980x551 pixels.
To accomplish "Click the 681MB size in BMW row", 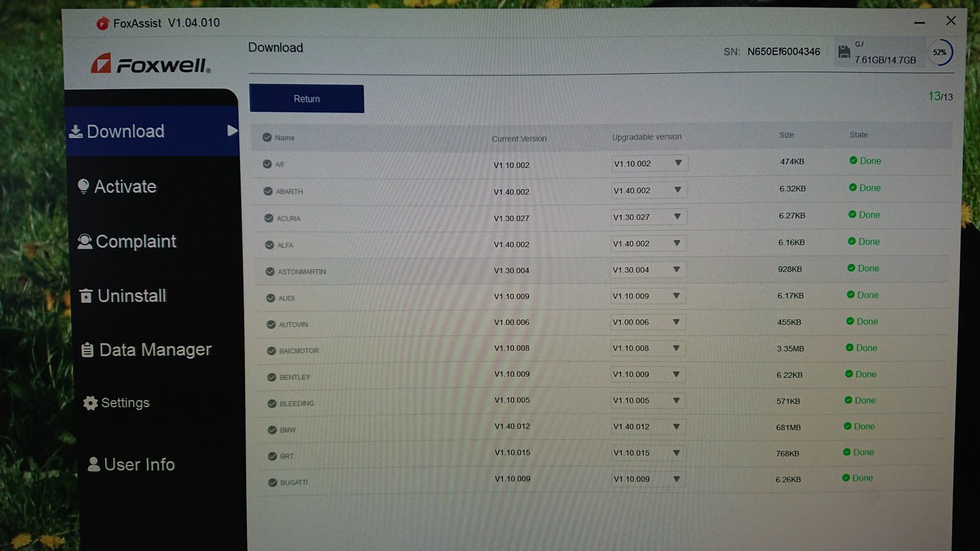I will pyautogui.click(x=788, y=427).
